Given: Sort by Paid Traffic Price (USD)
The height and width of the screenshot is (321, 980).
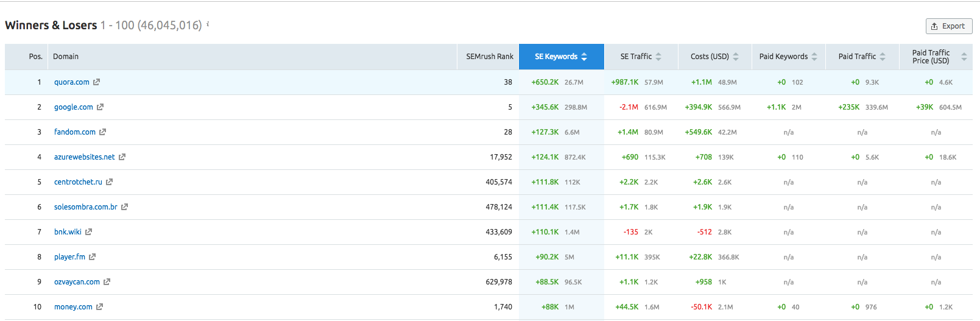Looking at the screenshot, I should (935, 57).
